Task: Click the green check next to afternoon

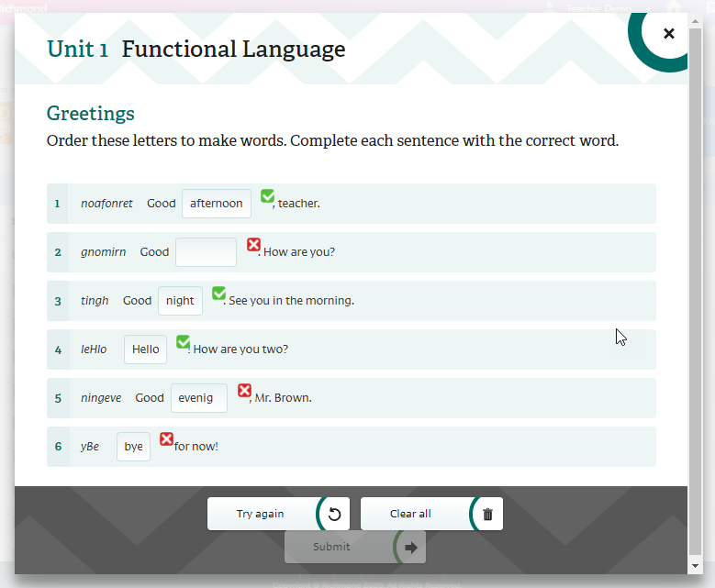Action: pos(267,195)
